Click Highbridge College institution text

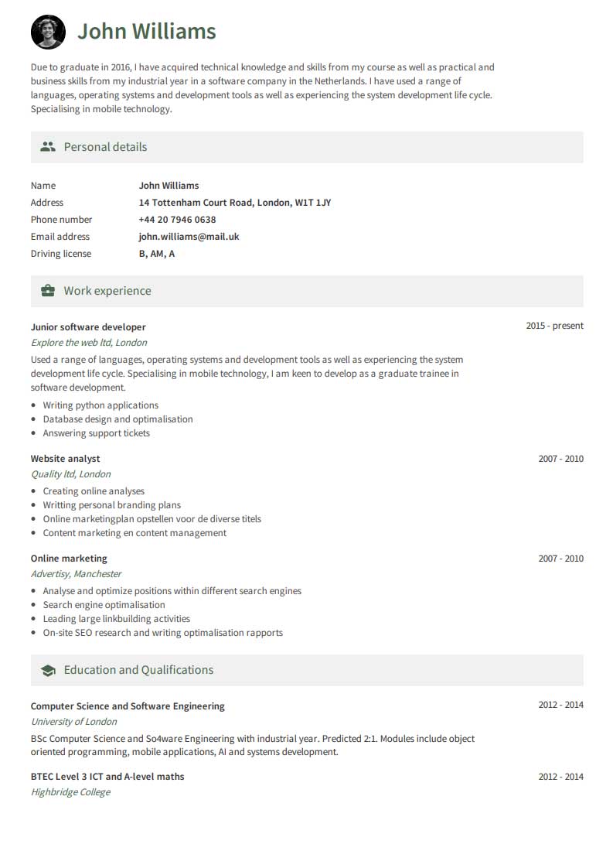coord(70,792)
